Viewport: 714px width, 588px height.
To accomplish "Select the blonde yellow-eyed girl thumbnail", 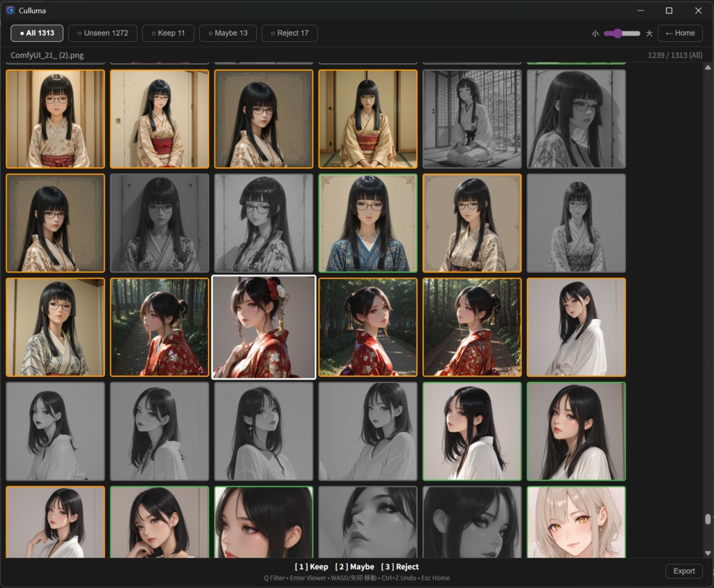I will [x=576, y=523].
